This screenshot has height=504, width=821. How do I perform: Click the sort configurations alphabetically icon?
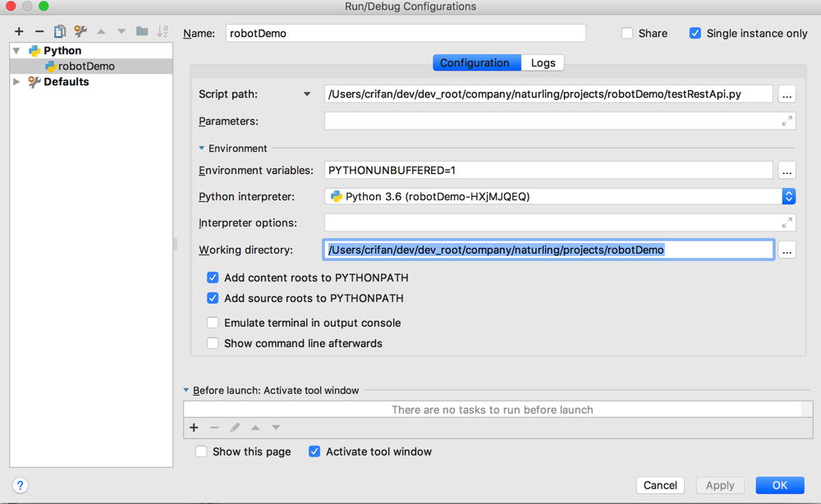pos(163,32)
